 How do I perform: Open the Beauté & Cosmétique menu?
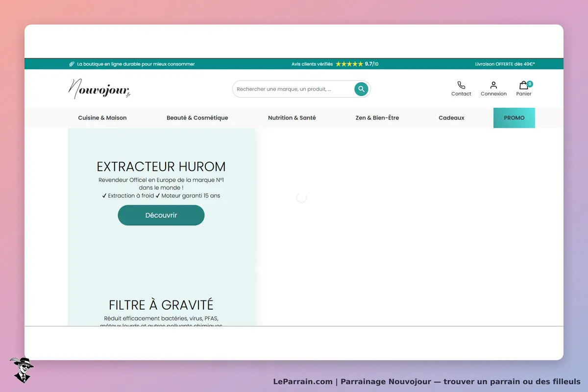[x=197, y=118]
